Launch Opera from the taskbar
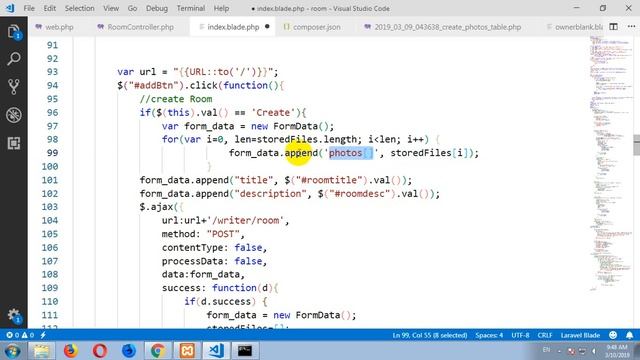Screen dimensions: 640x360 100,351
